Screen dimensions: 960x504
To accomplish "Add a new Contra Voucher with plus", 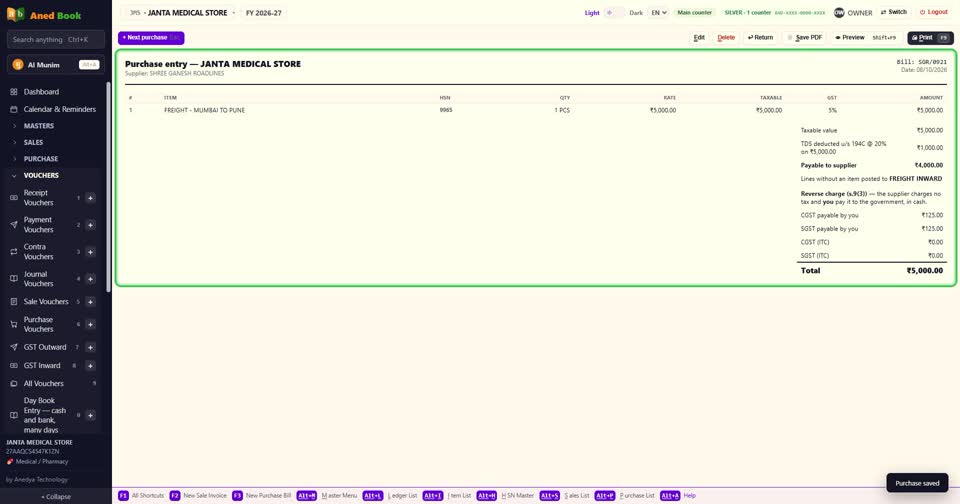I will 90,252.
